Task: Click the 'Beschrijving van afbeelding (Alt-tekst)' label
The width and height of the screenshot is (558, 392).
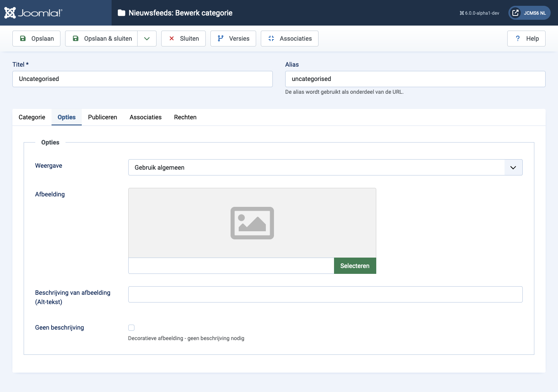Action: [73, 297]
